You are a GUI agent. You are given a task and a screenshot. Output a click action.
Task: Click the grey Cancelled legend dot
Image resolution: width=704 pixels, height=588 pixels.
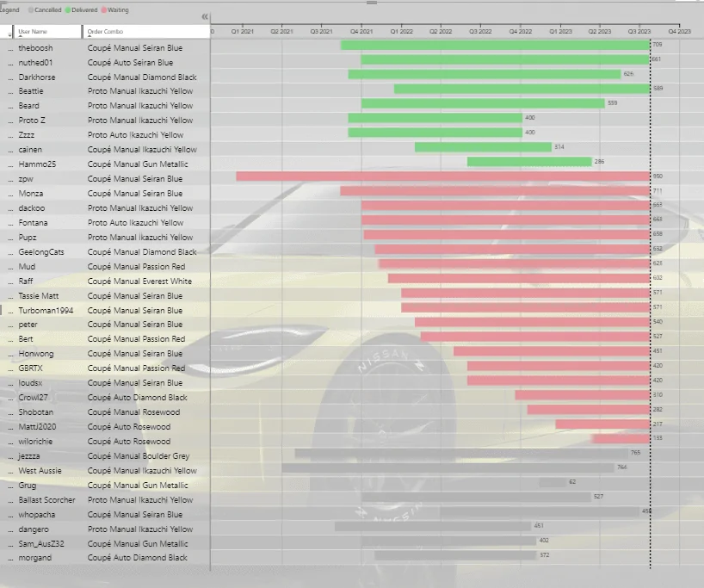[x=30, y=9]
